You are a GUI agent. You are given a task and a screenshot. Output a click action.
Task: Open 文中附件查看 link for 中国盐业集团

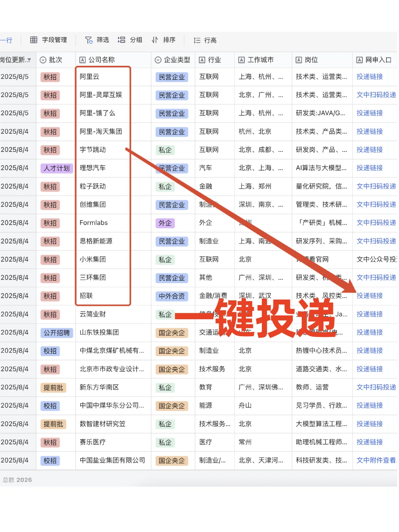pos(376,460)
